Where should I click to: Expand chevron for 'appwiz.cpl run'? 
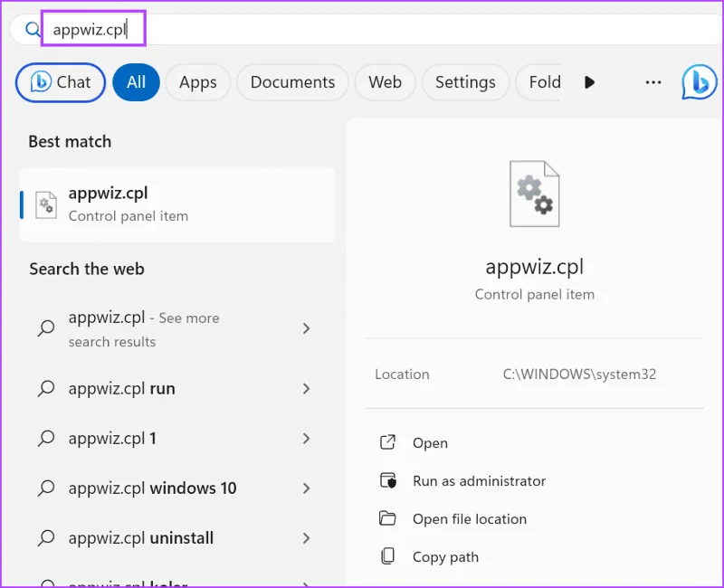pyautogui.click(x=306, y=389)
